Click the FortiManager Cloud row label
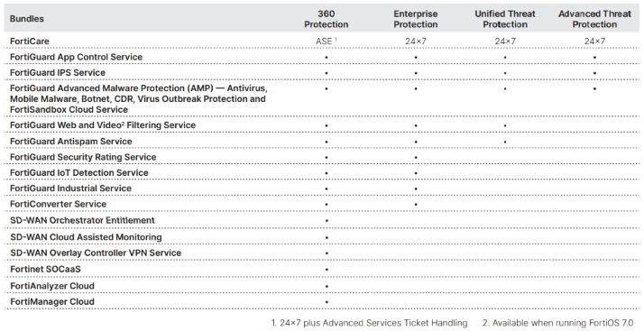 52,301
